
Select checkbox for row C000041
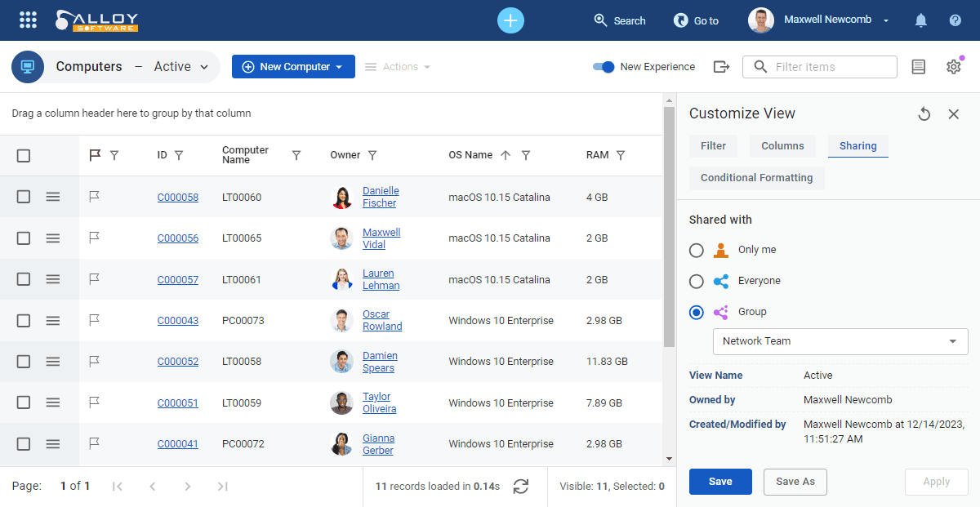tap(24, 444)
